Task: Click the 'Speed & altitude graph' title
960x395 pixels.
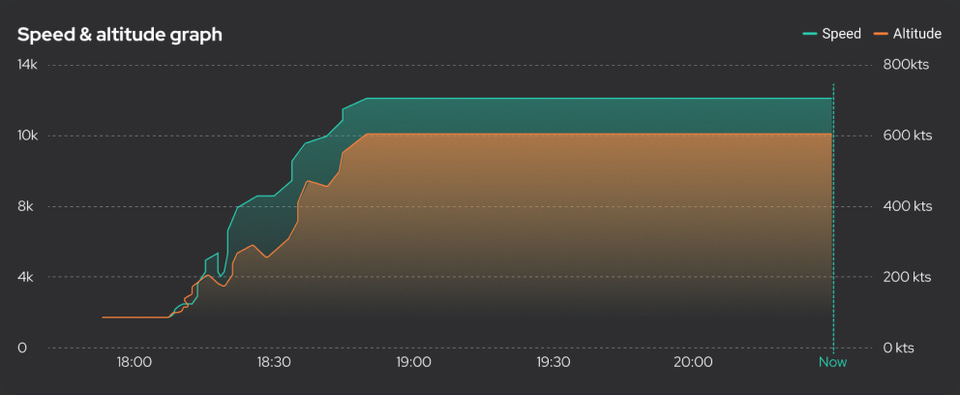Action: pos(119,35)
